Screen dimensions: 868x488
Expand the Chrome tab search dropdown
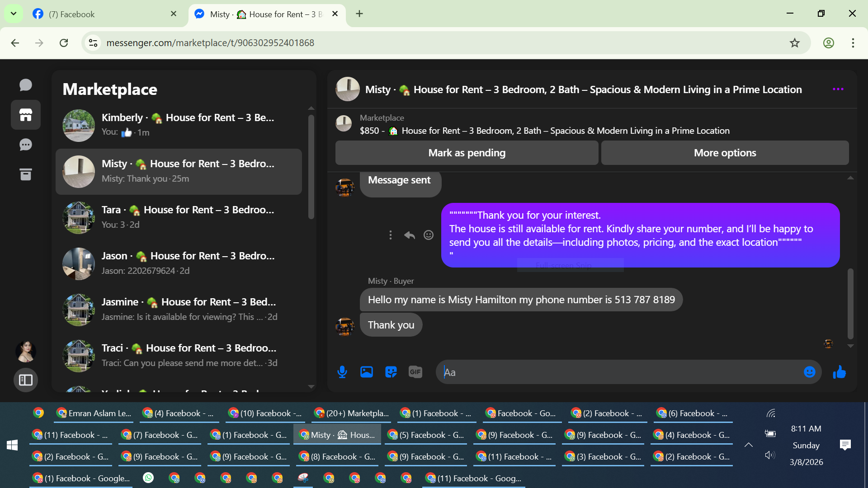pyautogui.click(x=14, y=14)
